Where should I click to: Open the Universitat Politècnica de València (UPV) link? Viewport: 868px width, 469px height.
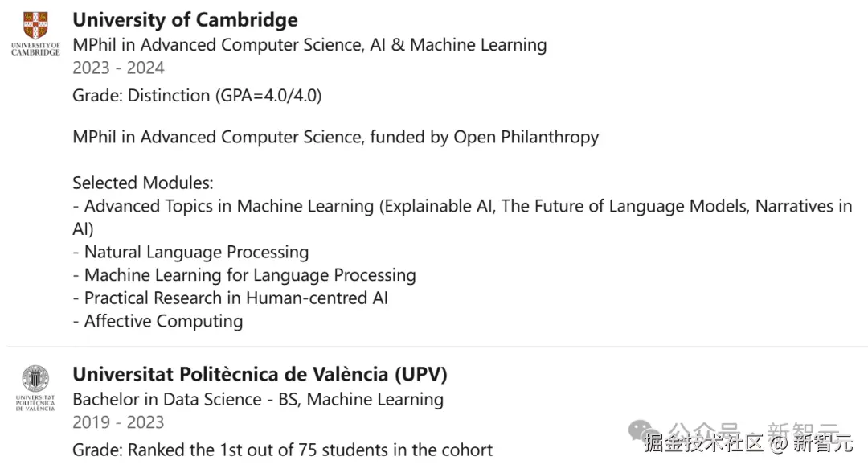tap(260, 375)
